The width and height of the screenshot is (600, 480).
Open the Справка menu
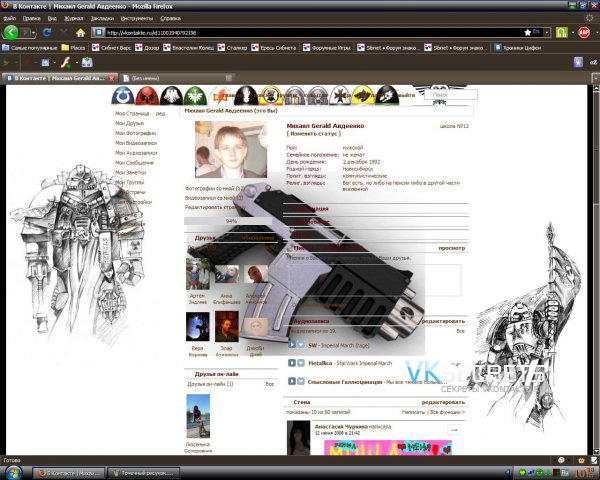[170, 18]
